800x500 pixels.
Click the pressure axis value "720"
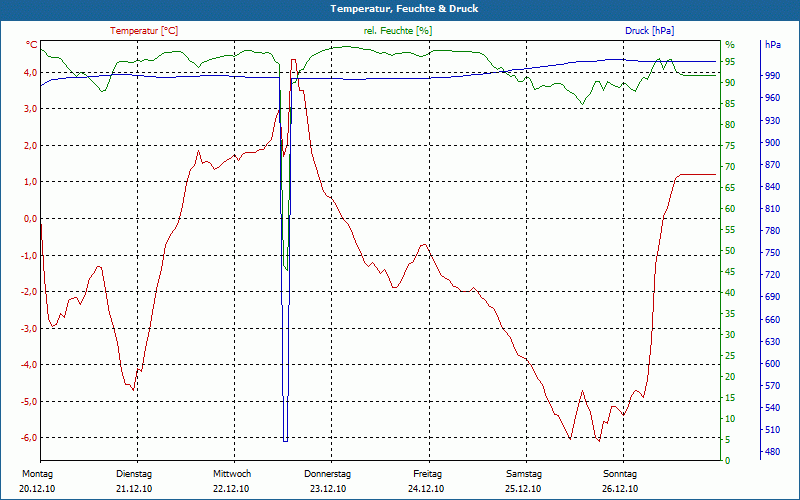[773, 274]
